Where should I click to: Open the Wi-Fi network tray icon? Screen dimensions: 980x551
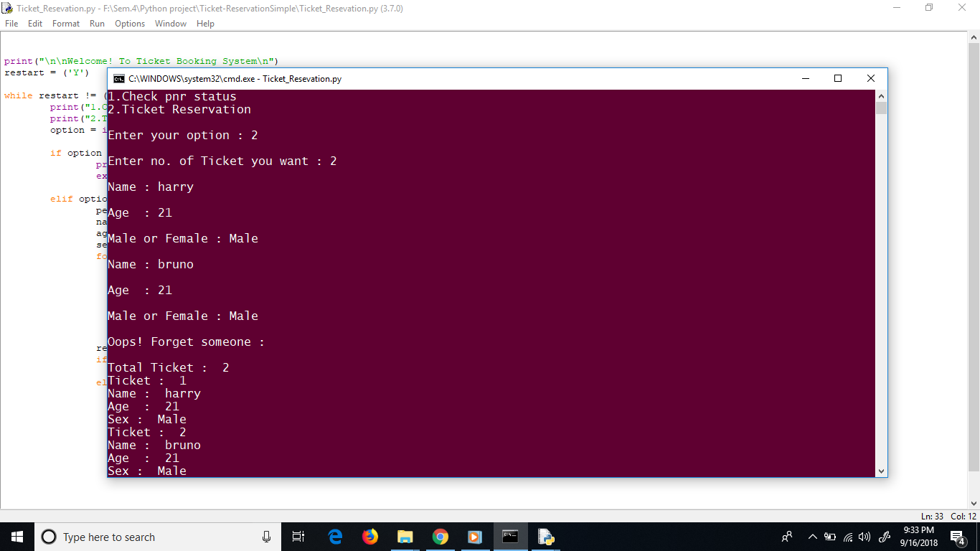point(848,537)
